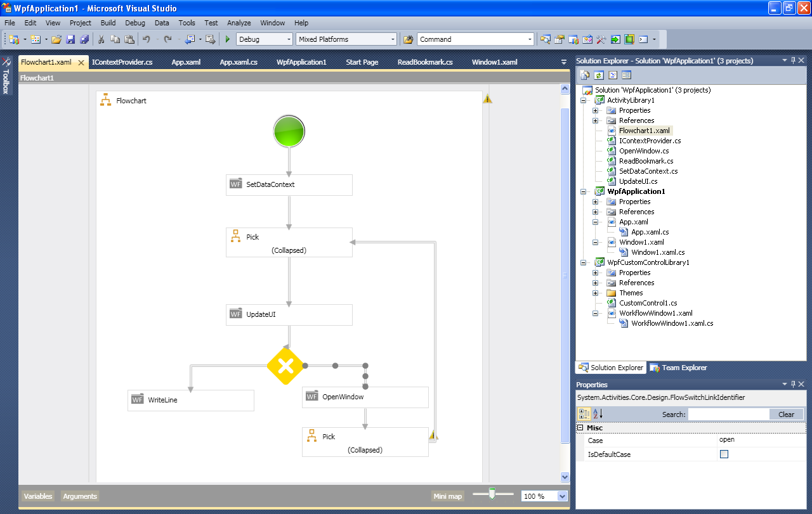Pin the Solution Explorer panel
The image size is (812, 514).
point(793,61)
